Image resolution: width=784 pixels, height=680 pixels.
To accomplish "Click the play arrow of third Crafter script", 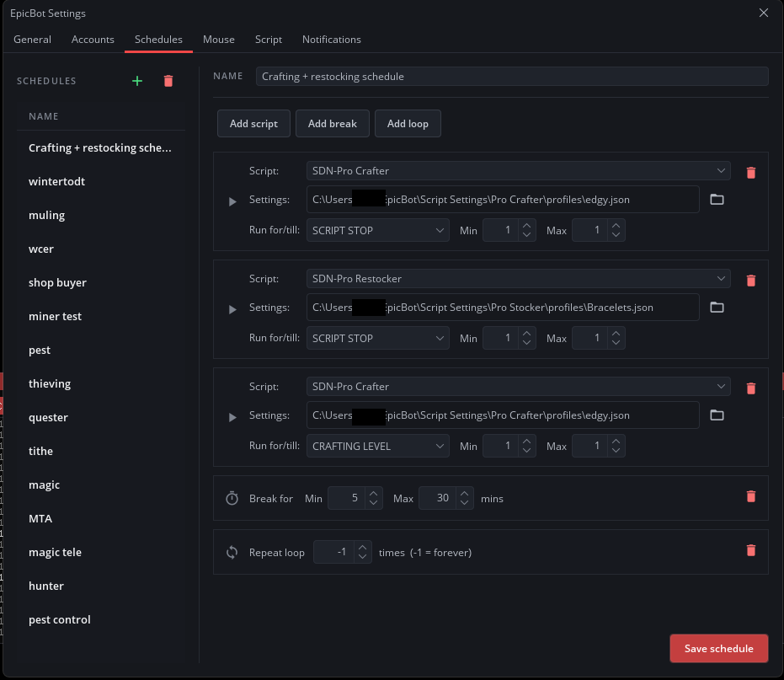I will click(x=232, y=417).
